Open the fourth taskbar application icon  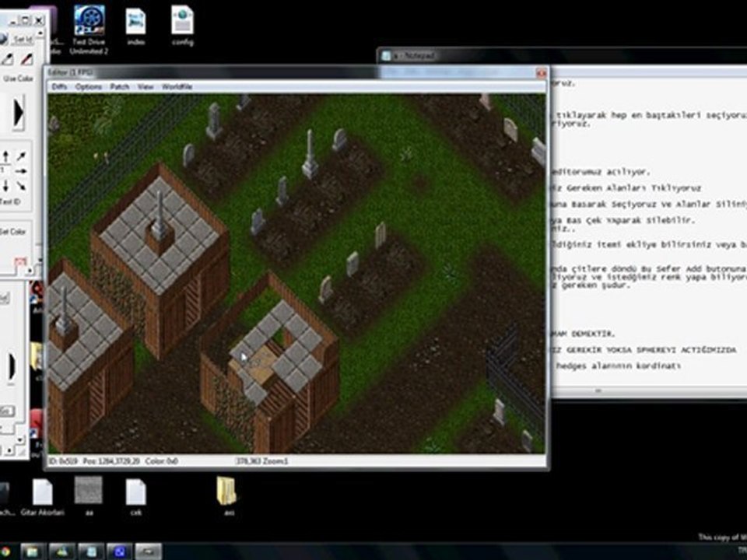coord(90,552)
